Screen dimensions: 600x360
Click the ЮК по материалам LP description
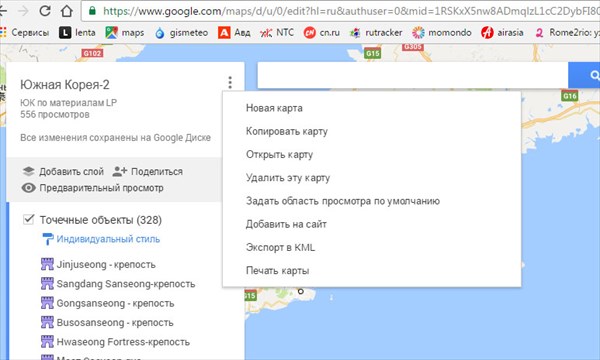pyautogui.click(x=68, y=103)
